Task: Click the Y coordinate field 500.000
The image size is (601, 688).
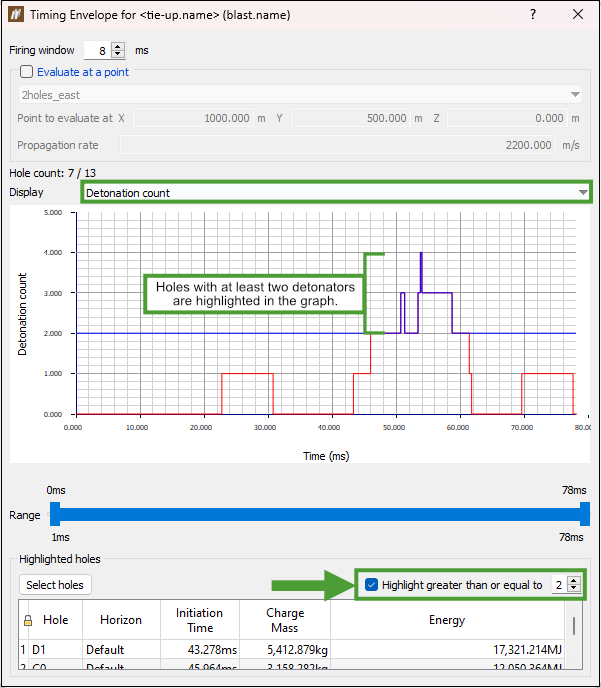Action: pyautogui.click(x=351, y=118)
